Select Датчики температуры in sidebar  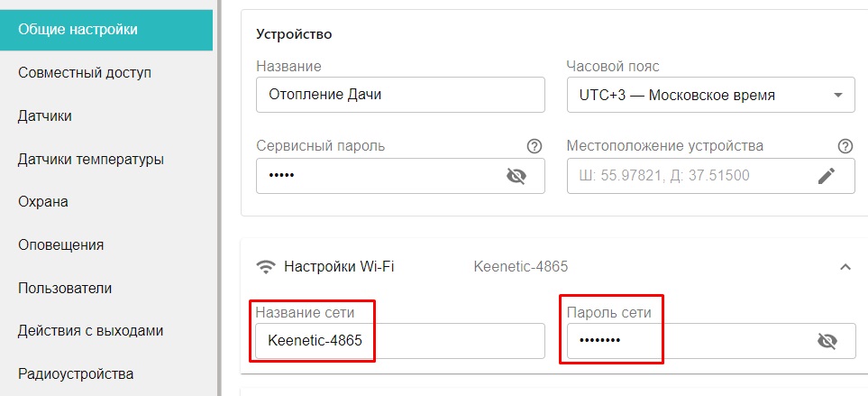[x=91, y=160]
